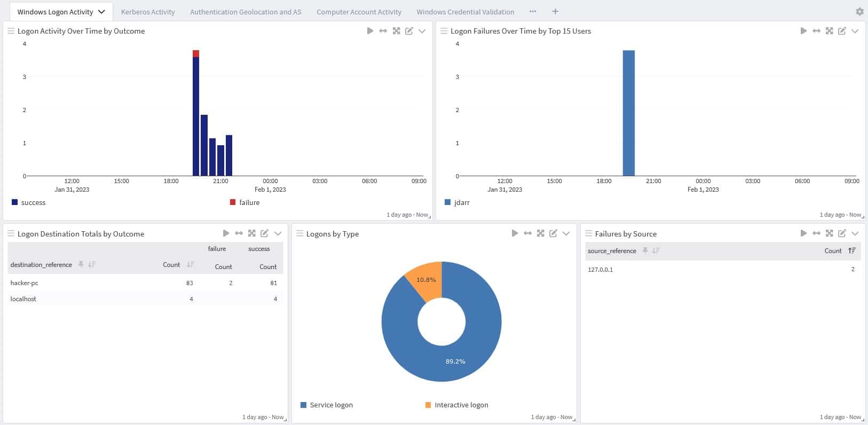Click hacker-pc destination row
868x425 pixels.
click(25, 283)
